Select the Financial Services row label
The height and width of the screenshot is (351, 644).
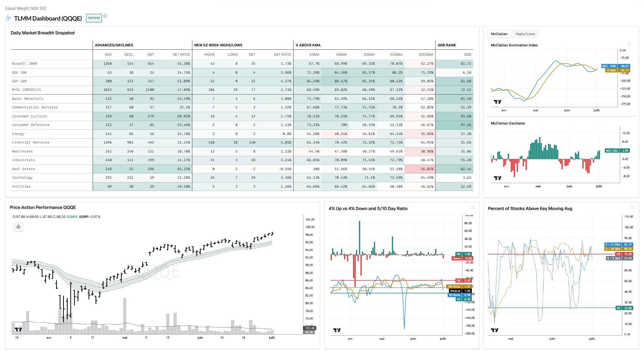[x=31, y=142]
